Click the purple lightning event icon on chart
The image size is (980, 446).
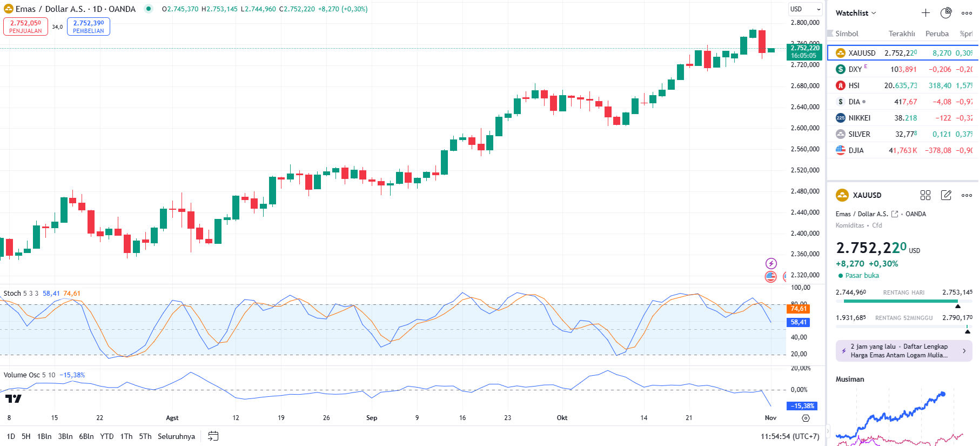(771, 263)
